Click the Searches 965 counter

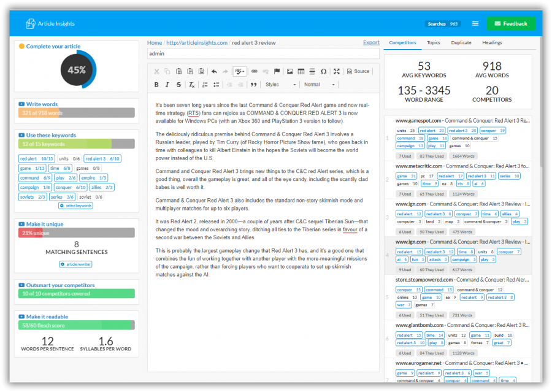tap(443, 24)
